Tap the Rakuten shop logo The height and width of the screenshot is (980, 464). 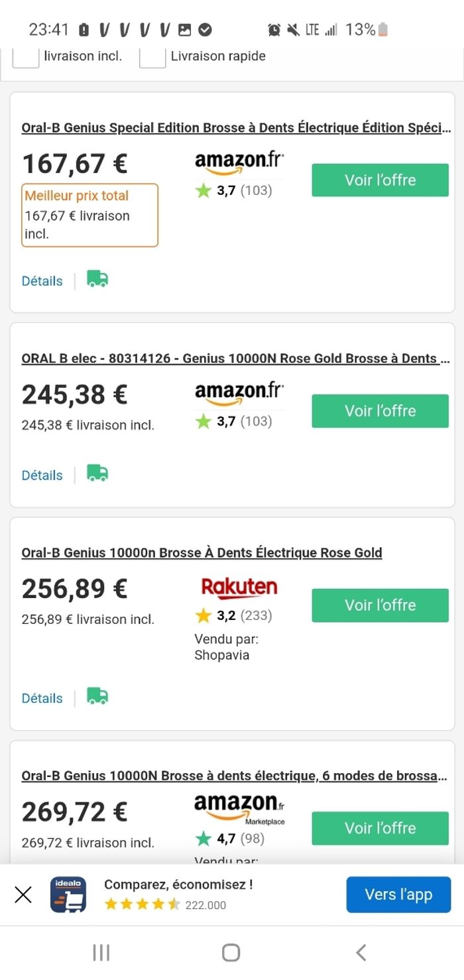coord(239,588)
